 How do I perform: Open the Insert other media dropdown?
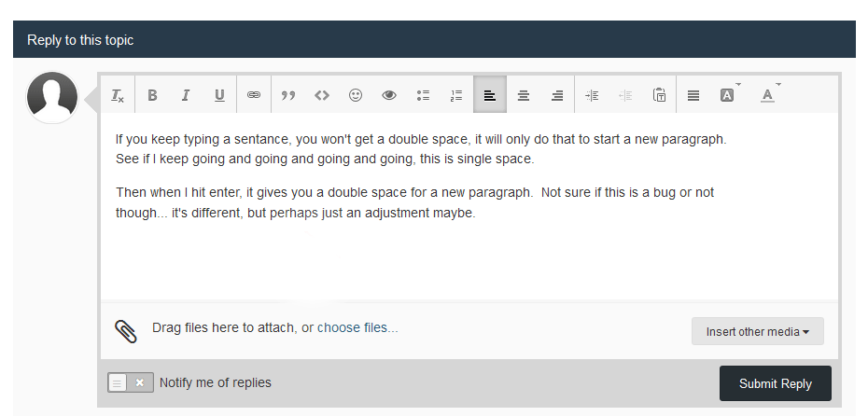pyautogui.click(x=757, y=331)
